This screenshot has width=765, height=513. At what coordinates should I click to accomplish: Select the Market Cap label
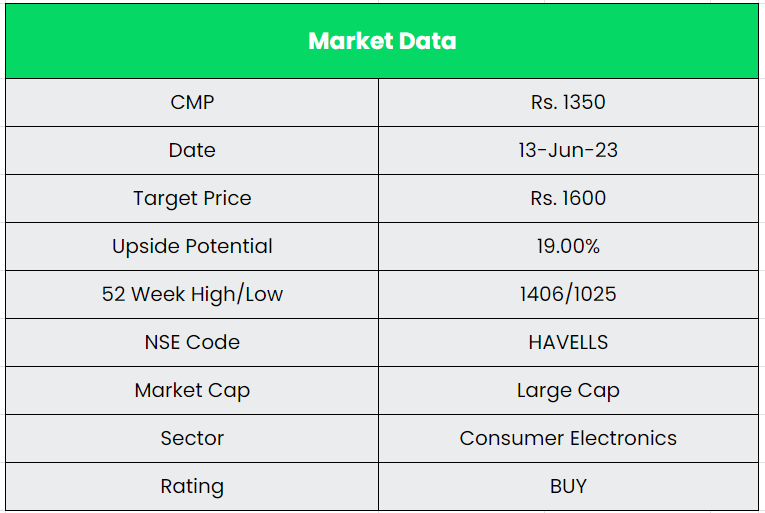click(x=192, y=390)
